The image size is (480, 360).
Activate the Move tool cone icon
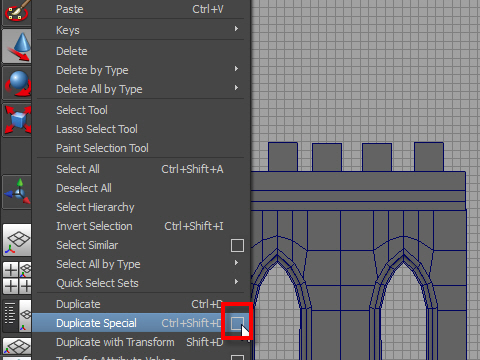(17, 46)
